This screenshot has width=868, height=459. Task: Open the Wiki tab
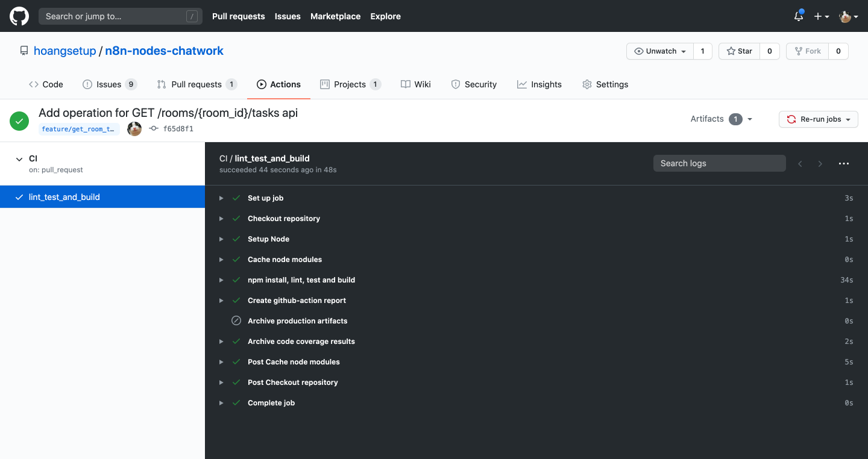416,84
